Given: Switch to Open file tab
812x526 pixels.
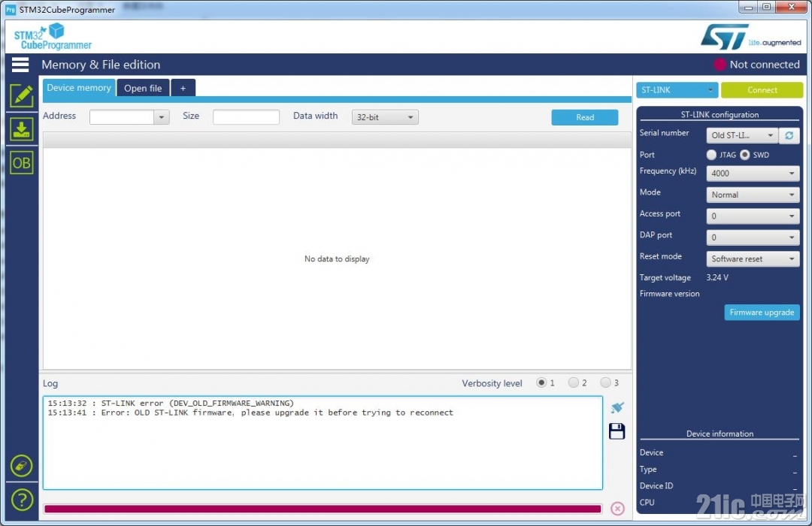Looking at the screenshot, I should coord(143,88).
